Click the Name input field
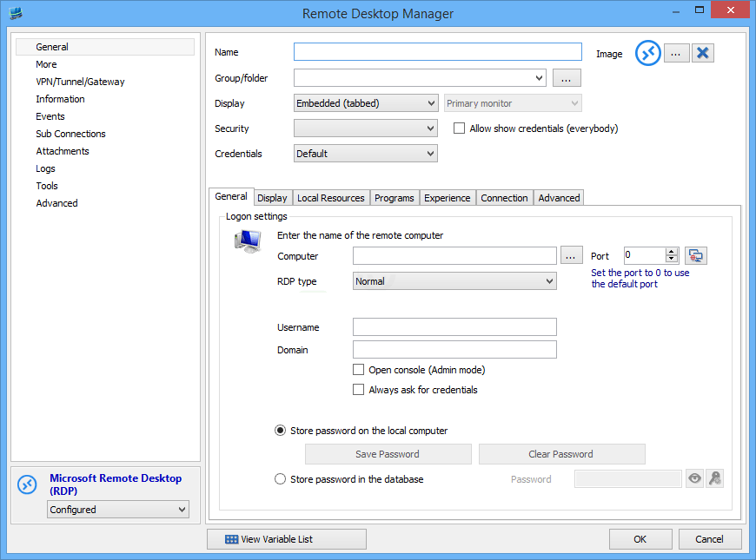The height and width of the screenshot is (560, 756). (x=437, y=52)
